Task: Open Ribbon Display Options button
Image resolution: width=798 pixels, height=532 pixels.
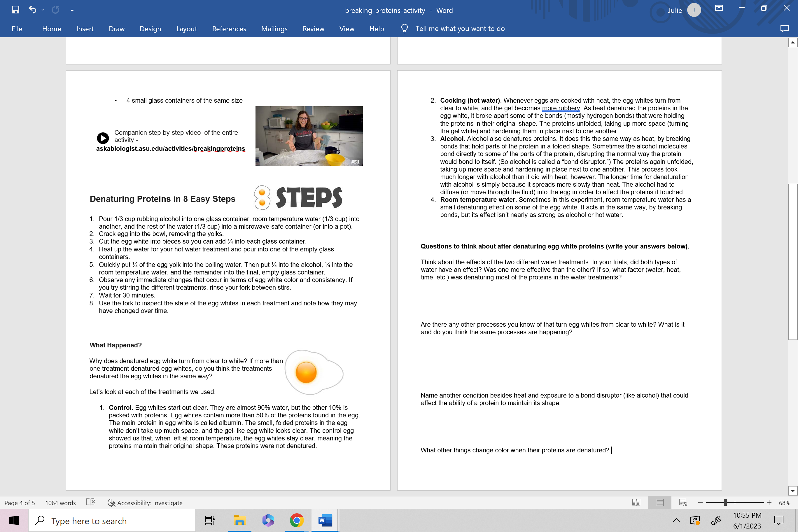Action: pos(719,8)
